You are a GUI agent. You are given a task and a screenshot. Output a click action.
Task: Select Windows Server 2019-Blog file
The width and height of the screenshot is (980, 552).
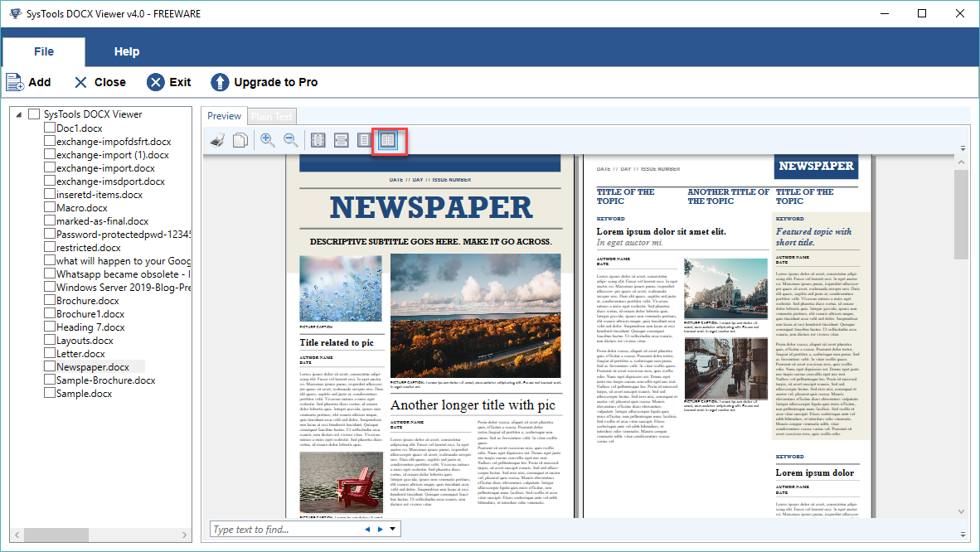(124, 287)
